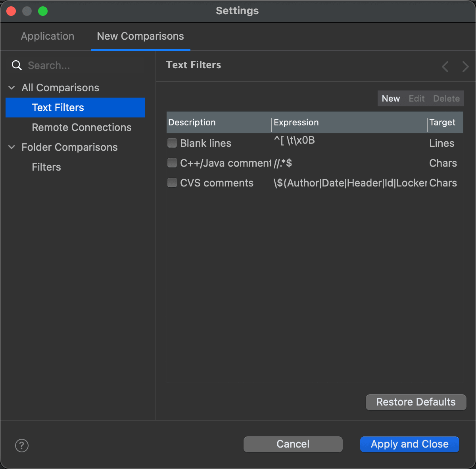The image size is (476, 469).
Task: Select the Folder Comparisons tree item
Action: 69,147
